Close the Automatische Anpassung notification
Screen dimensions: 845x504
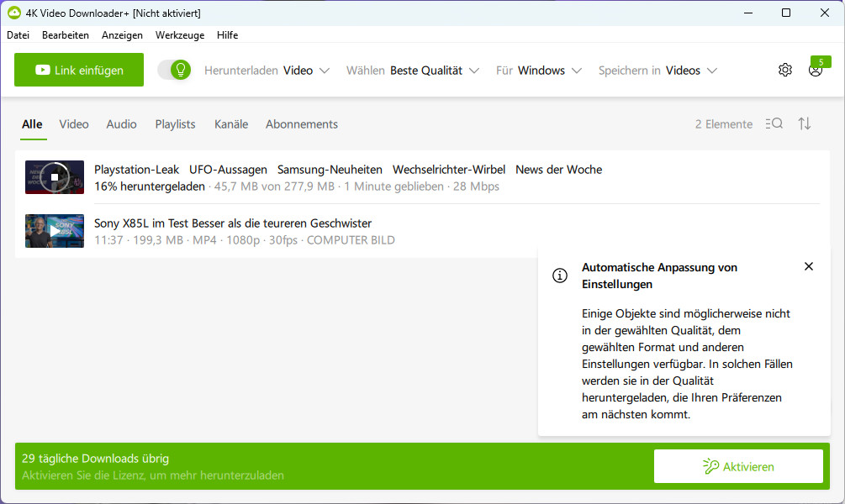pos(809,267)
